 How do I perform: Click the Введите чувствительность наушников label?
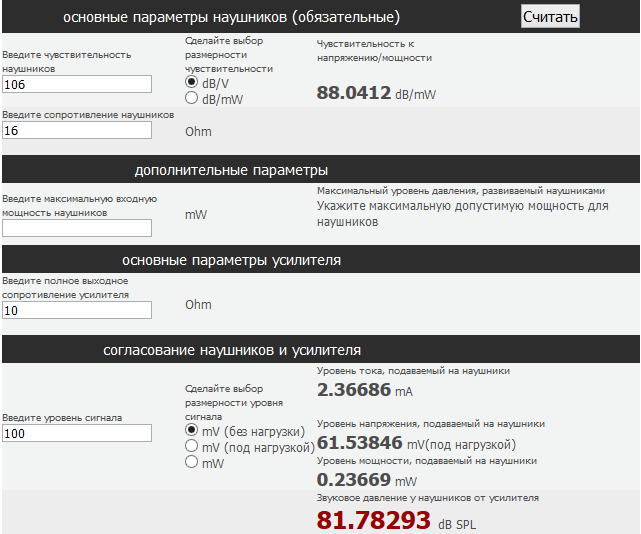click(67, 62)
